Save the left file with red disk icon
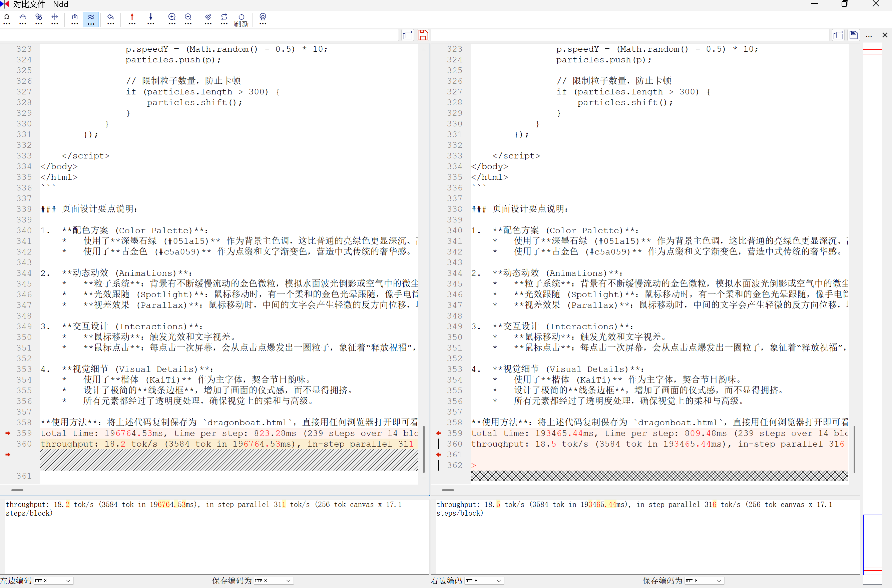892x588 pixels. click(423, 35)
